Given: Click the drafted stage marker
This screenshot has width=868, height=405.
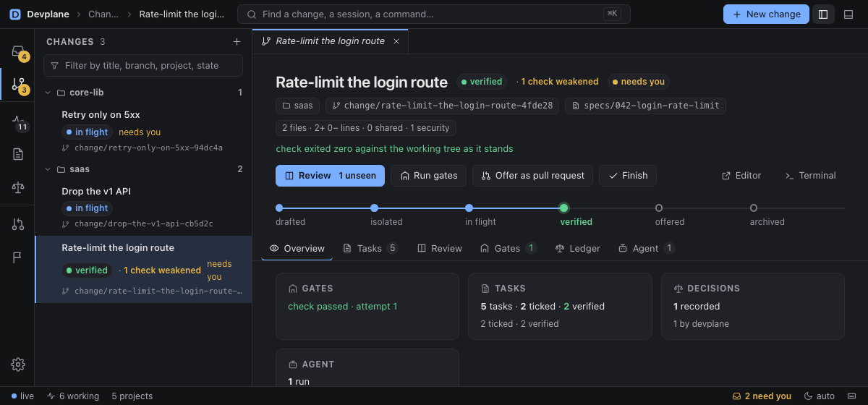Looking at the screenshot, I should [x=279, y=208].
